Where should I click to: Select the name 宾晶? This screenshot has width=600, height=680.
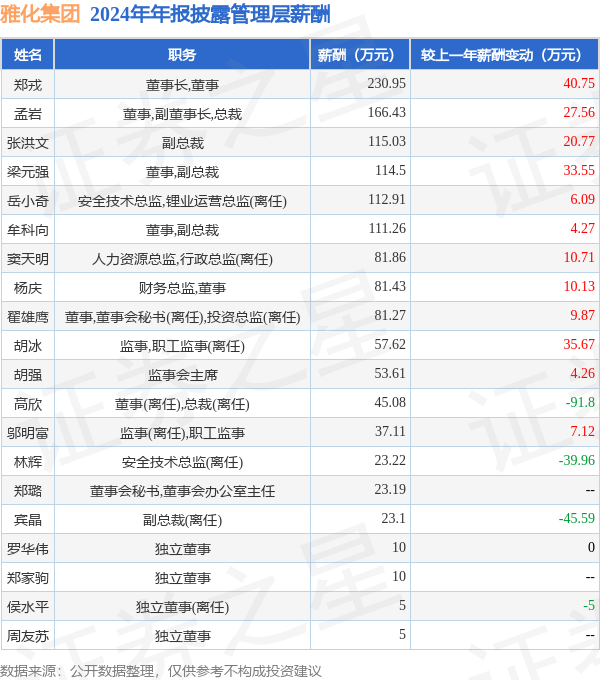[x=28, y=520]
